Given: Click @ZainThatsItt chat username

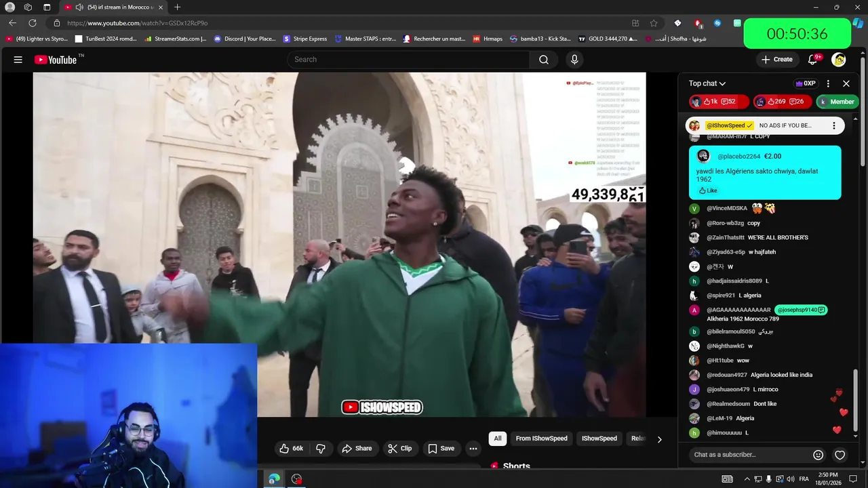Looking at the screenshot, I should pos(725,238).
